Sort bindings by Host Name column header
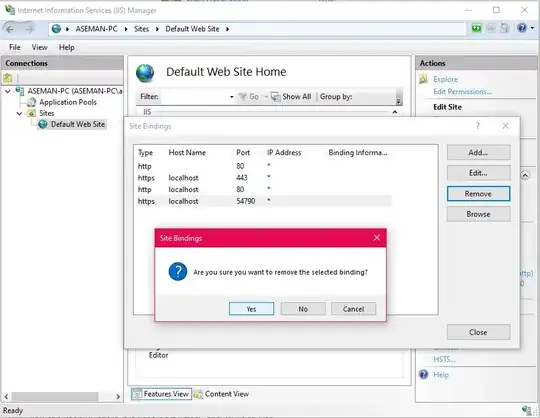This screenshot has height=418, width=540. (x=187, y=153)
